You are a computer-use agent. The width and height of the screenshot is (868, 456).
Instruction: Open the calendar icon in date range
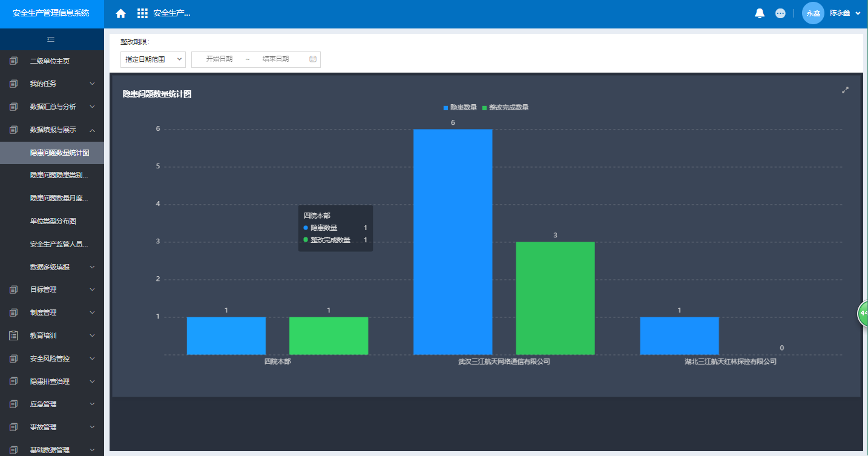(x=313, y=59)
